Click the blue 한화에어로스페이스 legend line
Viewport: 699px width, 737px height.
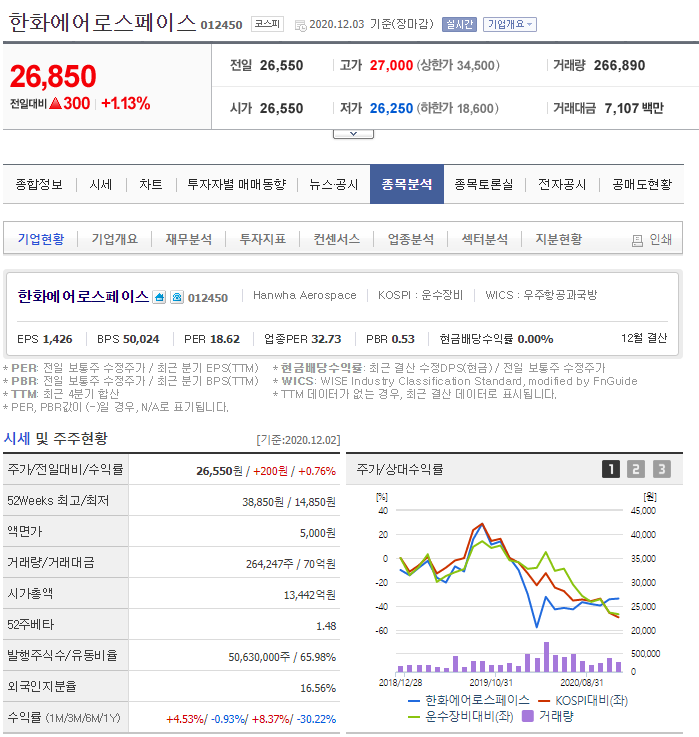click(x=414, y=701)
